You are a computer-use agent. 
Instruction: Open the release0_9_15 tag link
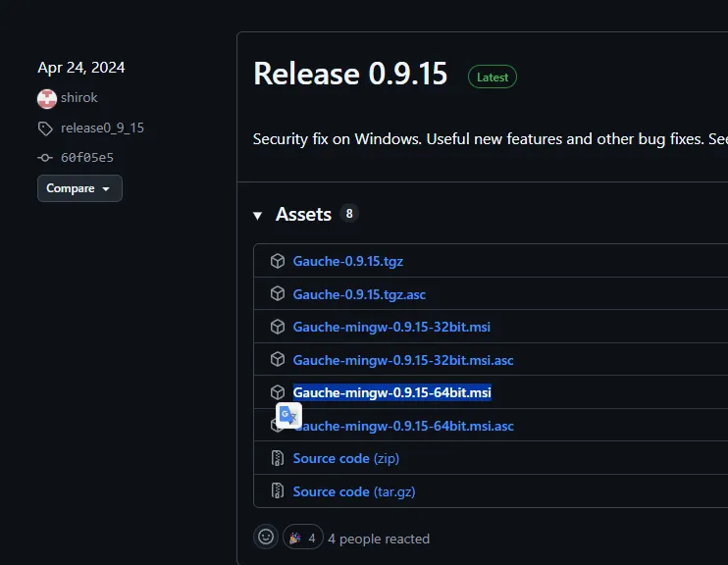(x=102, y=128)
